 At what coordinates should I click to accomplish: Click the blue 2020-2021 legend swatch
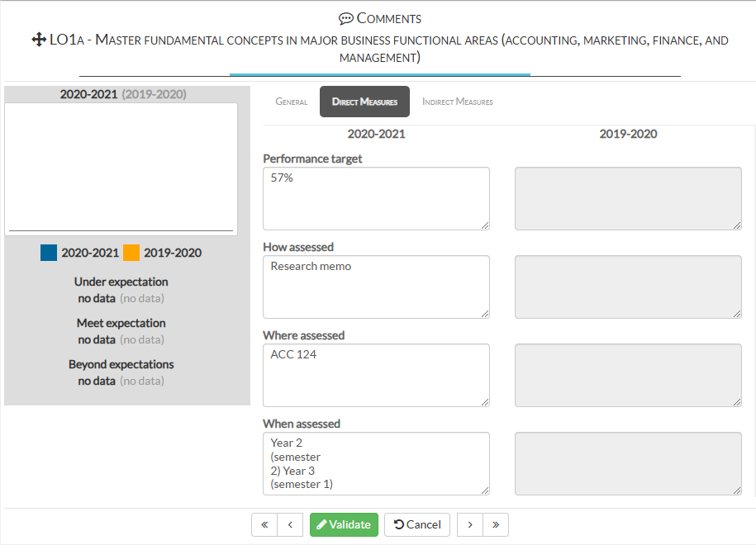[x=49, y=253]
